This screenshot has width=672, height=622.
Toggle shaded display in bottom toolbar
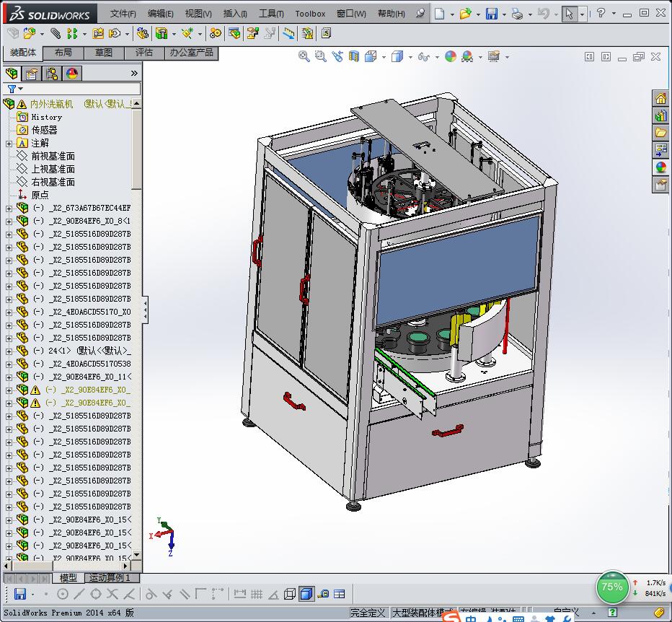(x=306, y=594)
